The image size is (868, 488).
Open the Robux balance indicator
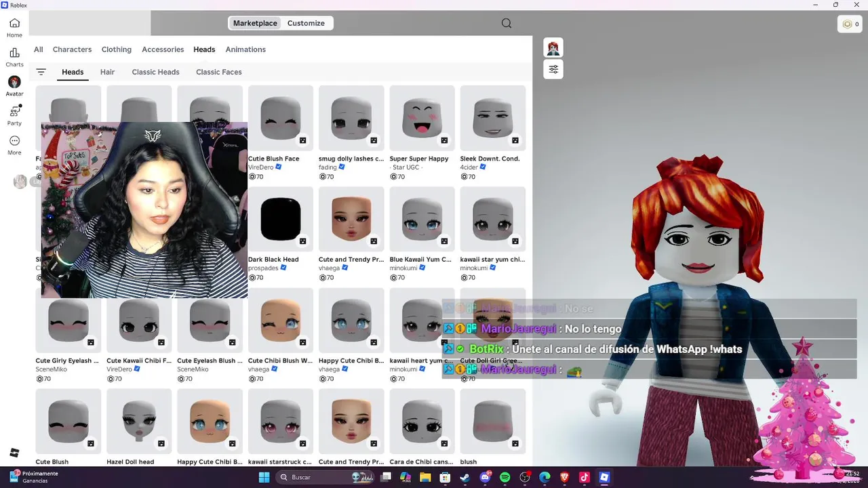850,24
